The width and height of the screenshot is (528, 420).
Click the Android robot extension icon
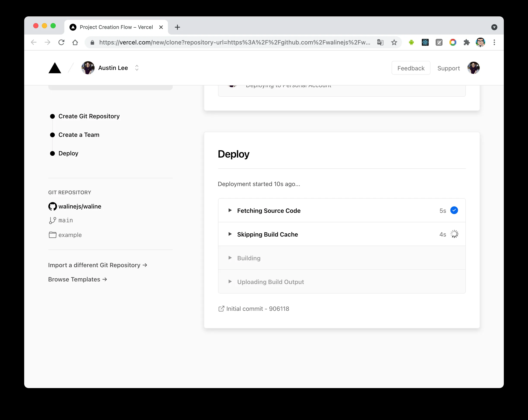(x=411, y=42)
